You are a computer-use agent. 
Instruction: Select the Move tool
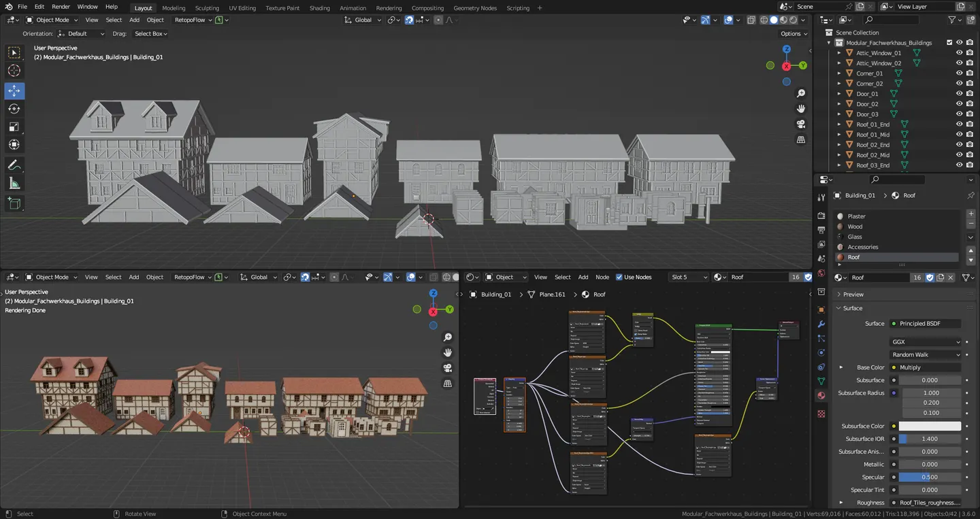14,90
